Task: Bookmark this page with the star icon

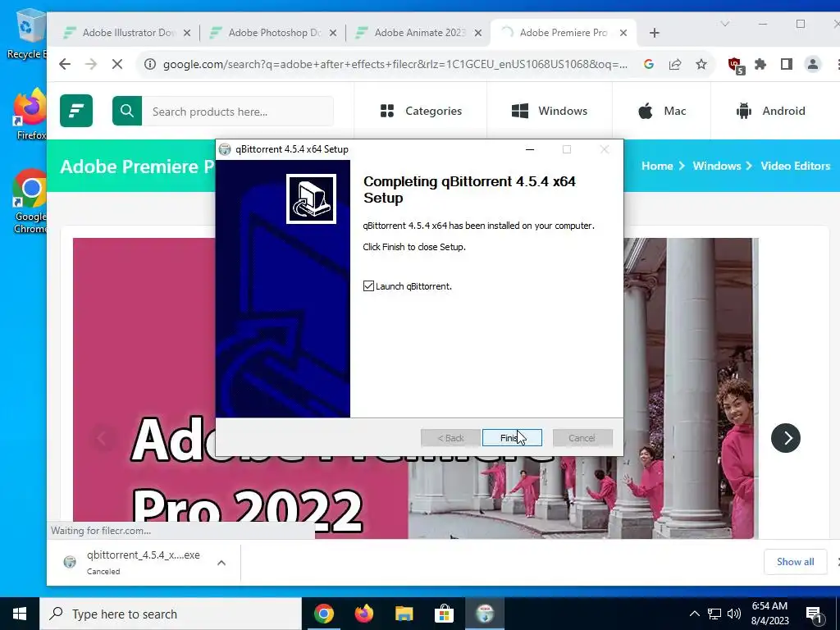Action: pos(701,64)
